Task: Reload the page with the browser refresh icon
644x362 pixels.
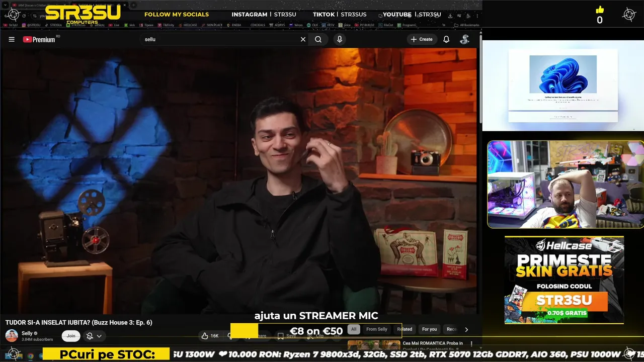Action: pyautogui.click(x=24, y=16)
